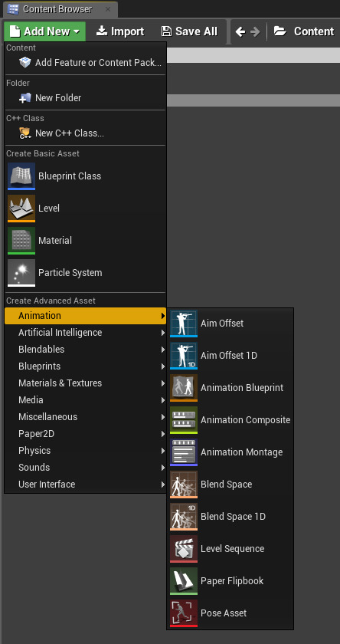Image resolution: width=340 pixels, height=644 pixels.
Task: Select the Material asset icon
Action: click(21, 241)
